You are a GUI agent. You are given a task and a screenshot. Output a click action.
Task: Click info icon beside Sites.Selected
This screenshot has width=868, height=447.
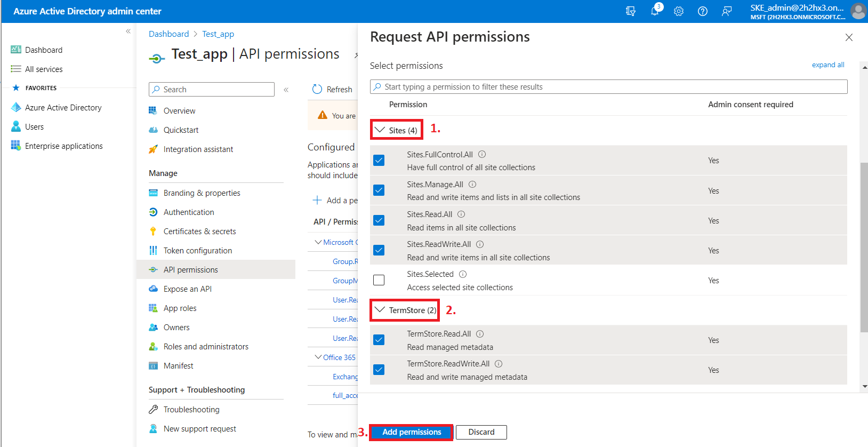tap(463, 274)
